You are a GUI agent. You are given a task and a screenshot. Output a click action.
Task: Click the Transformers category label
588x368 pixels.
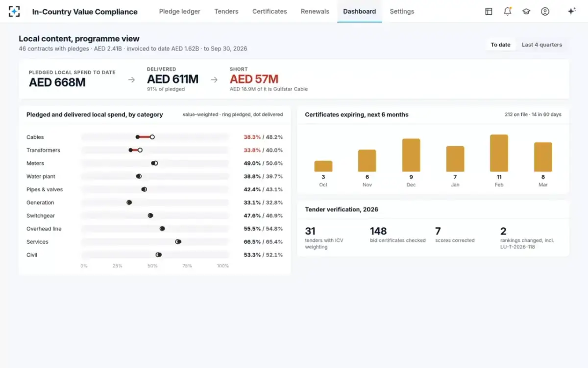[43, 150]
